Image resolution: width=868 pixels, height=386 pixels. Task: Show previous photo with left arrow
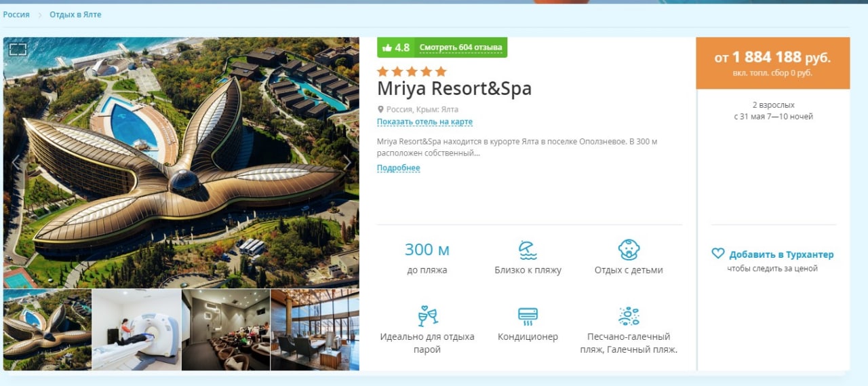tap(16, 162)
